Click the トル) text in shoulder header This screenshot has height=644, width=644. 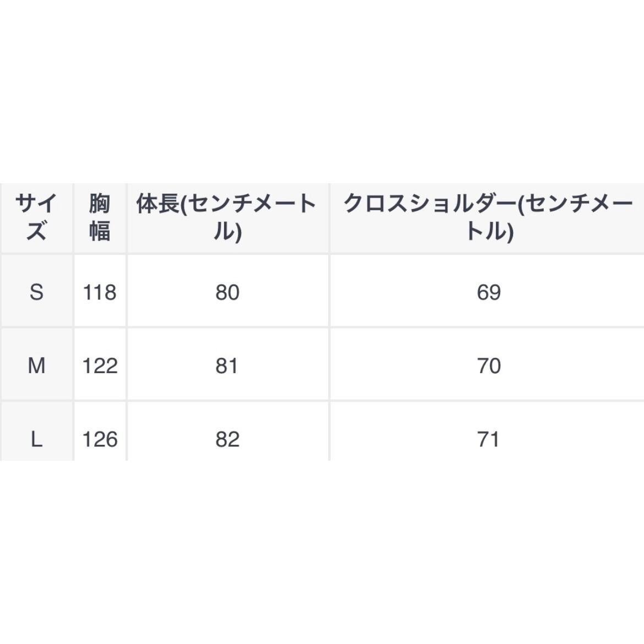click(488, 231)
